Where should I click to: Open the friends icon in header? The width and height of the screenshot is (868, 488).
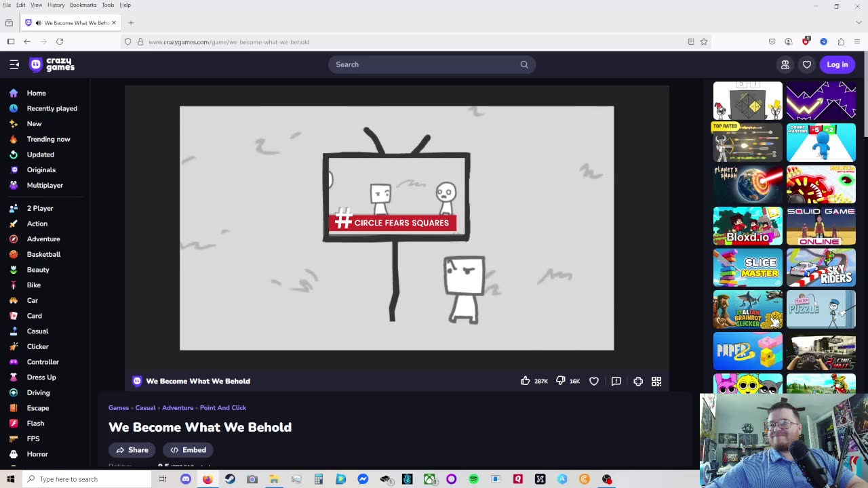(x=785, y=64)
